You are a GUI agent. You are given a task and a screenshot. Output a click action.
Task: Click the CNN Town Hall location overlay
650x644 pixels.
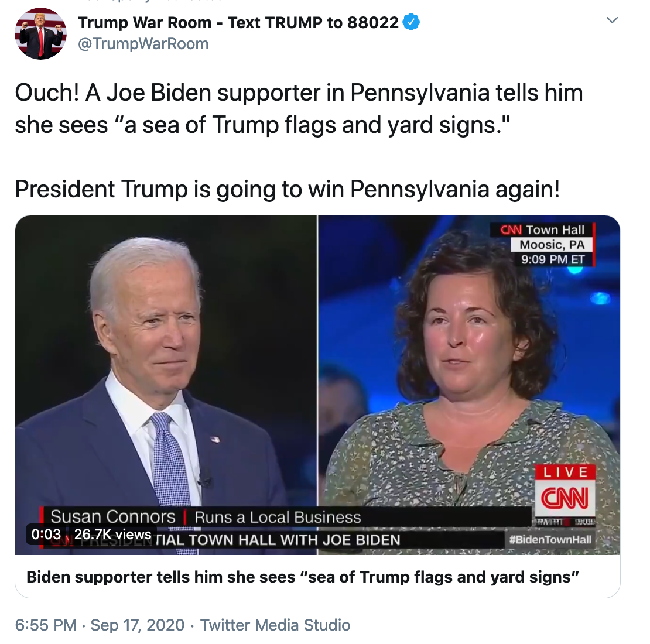tap(542, 245)
